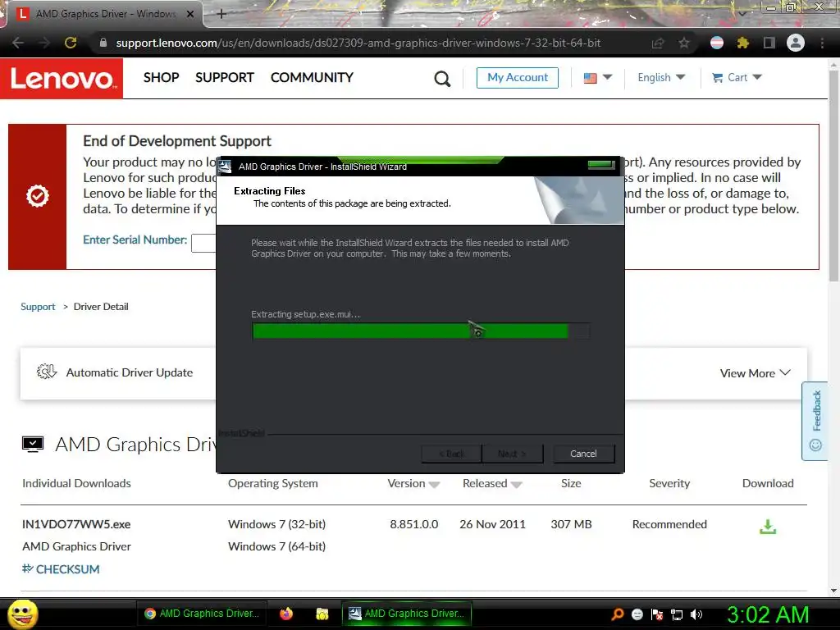Click the address bar URL
This screenshot has width=840, height=630.
[358, 43]
